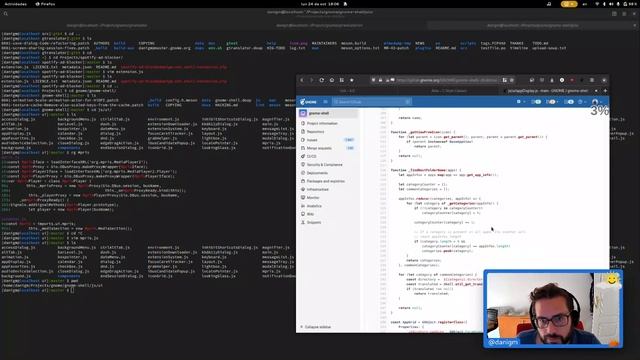Image resolution: width=640 pixels, height=360 pixels.
Task: Click the Firefox address bar URL
Action: click(x=447, y=80)
